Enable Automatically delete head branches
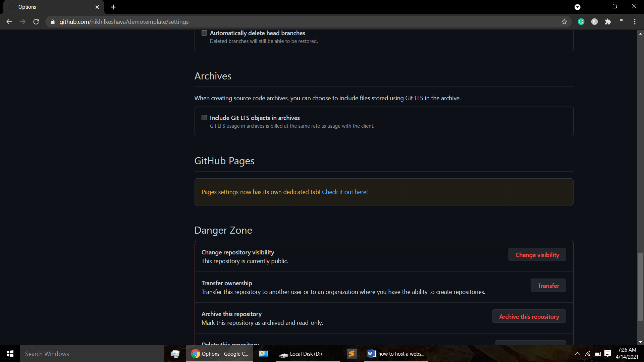This screenshot has height=362, width=644. click(204, 33)
